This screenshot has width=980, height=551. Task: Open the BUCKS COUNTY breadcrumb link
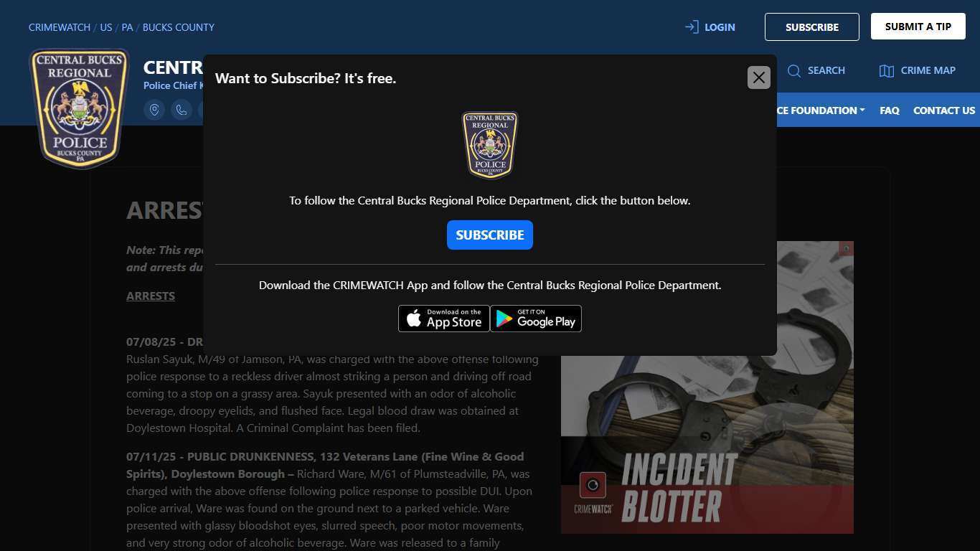point(178,27)
